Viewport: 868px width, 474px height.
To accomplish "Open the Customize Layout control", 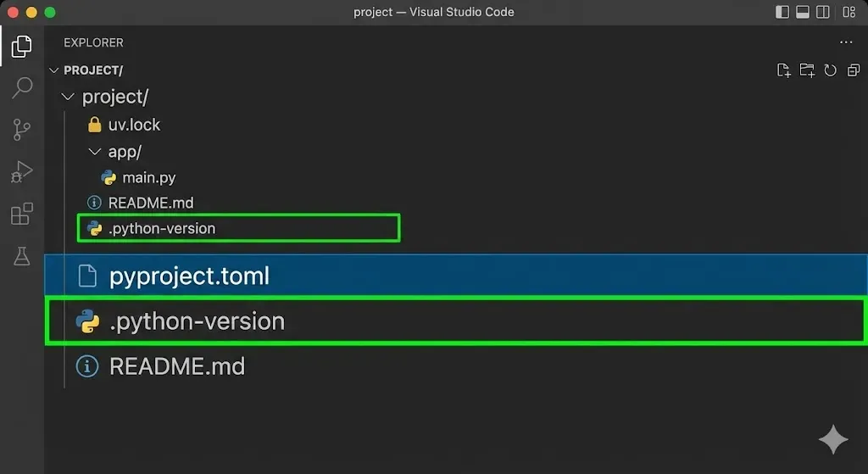I will pos(849,12).
